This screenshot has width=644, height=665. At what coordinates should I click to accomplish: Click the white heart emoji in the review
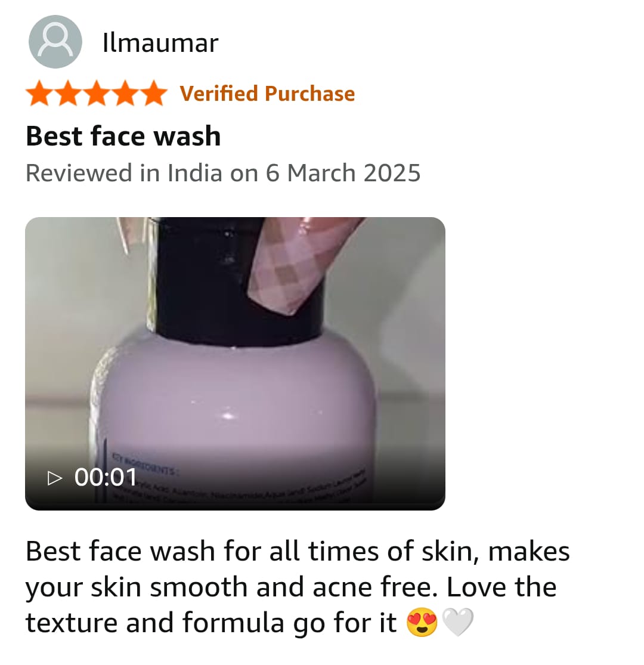click(457, 622)
